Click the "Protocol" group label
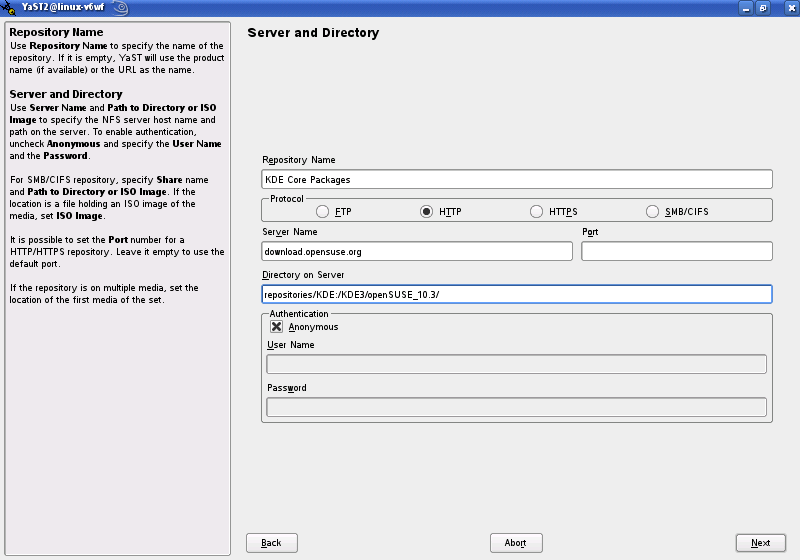 pyautogui.click(x=287, y=198)
